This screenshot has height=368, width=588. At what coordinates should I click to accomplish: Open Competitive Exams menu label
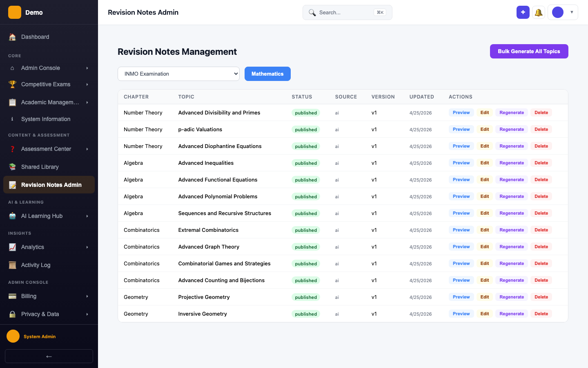click(46, 84)
